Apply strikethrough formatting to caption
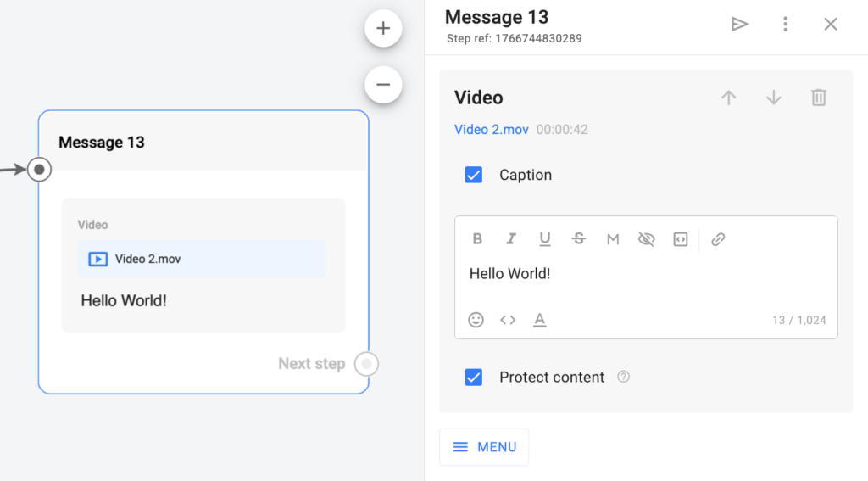Viewport: 868px width, 481px height. click(x=579, y=239)
